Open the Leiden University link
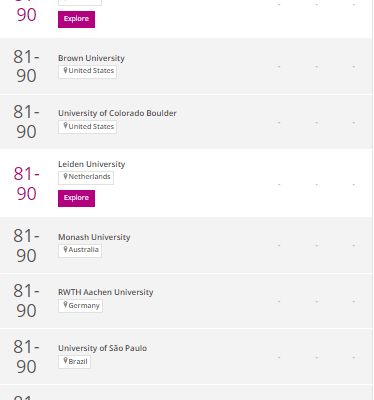374x400 pixels. click(x=92, y=164)
